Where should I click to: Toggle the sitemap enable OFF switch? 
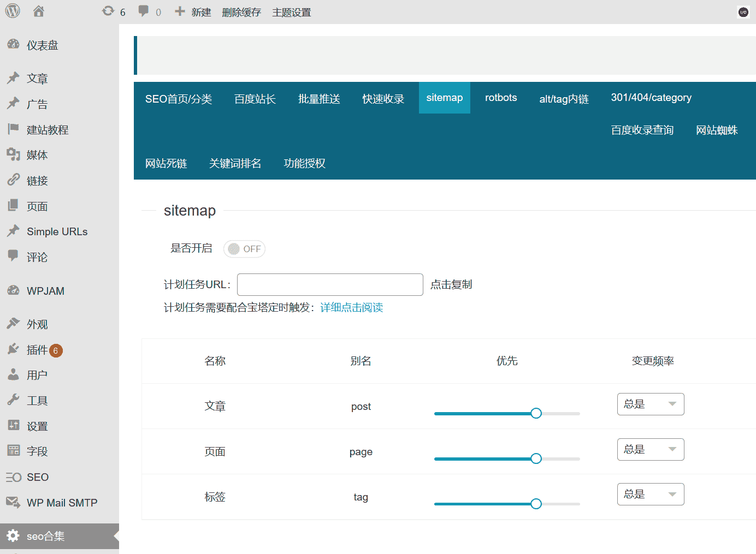click(x=244, y=249)
